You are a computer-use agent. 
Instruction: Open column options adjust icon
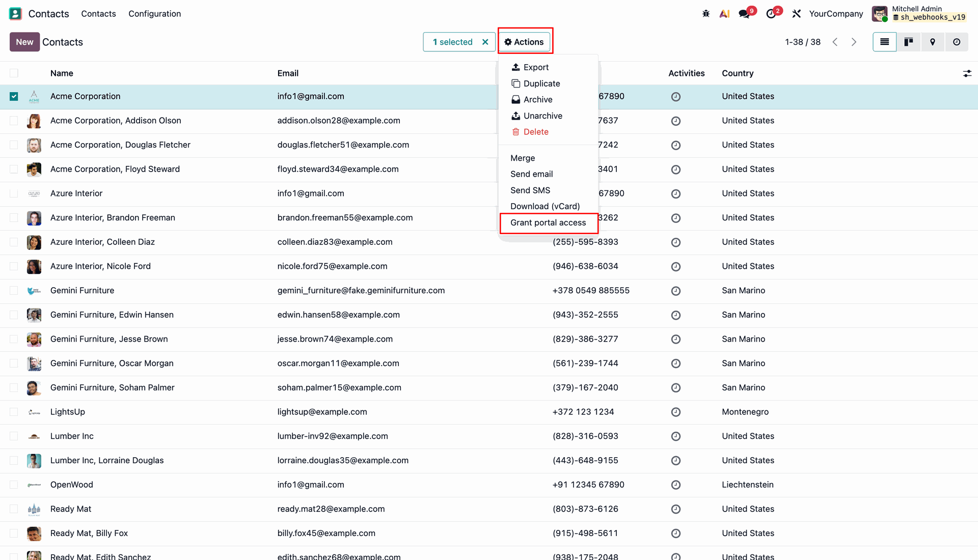coord(967,73)
